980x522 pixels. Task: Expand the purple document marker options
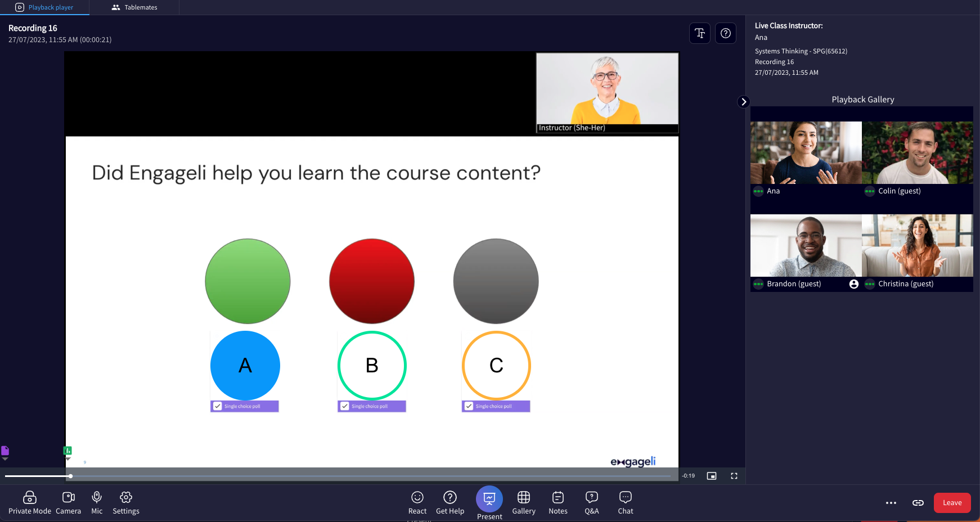(6, 458)
